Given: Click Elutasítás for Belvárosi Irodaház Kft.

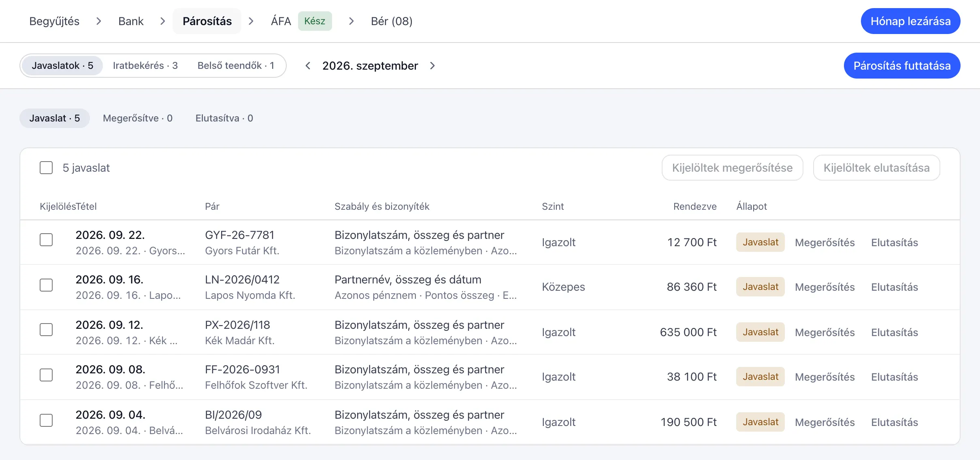Looking at the screenshot, I should click(895, 422).
